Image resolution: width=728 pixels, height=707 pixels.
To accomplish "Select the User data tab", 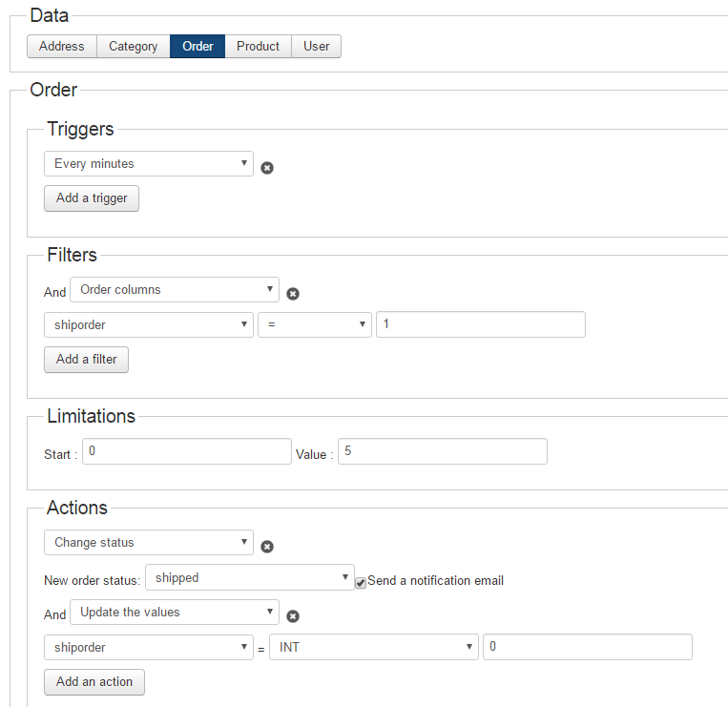I will pos(316,47).
